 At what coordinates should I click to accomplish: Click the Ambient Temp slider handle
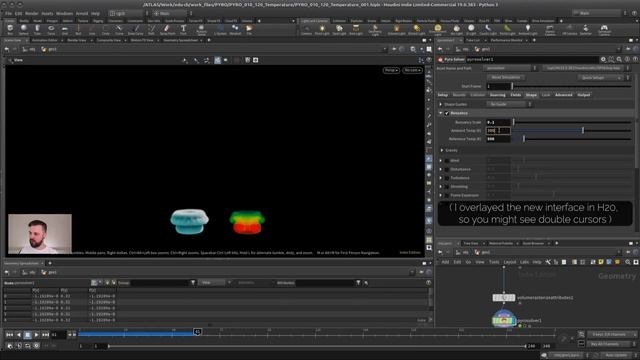pyautogui.click(x=583, y=130)
